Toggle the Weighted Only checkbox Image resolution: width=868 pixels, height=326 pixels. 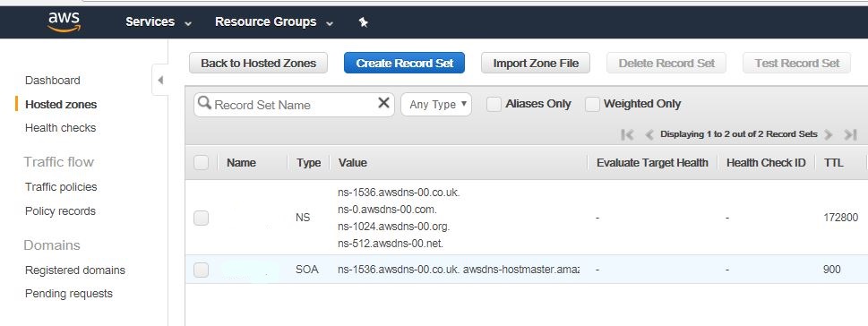coord(592,104)
